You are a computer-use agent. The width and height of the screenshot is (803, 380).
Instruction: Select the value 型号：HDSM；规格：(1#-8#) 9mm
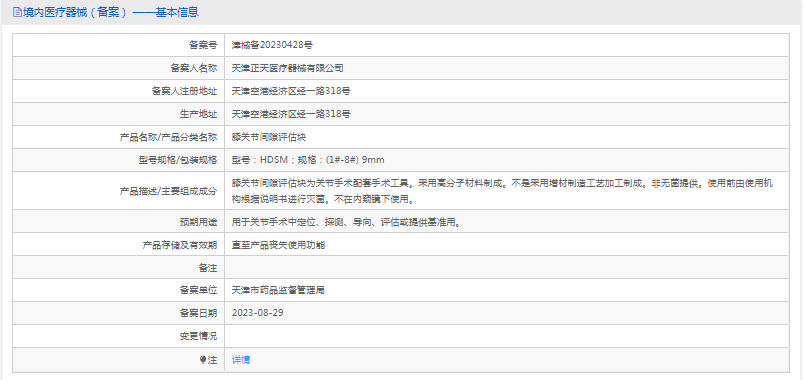coord(308,160)
